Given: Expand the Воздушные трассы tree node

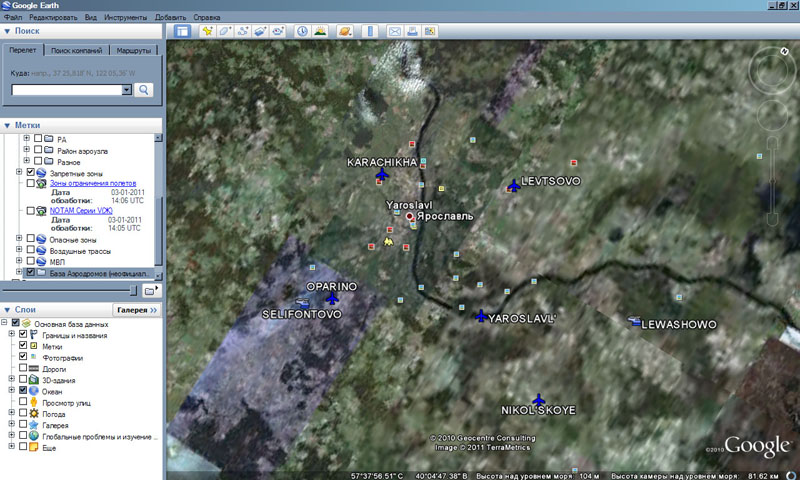Looking at the screenshot, I should 18,250.
